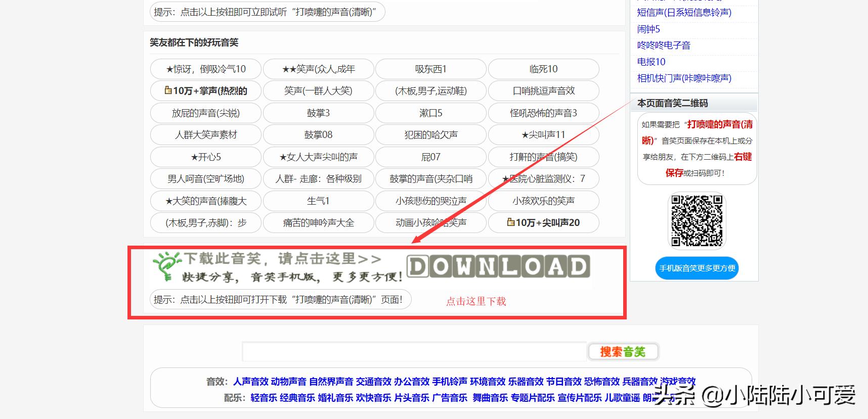This screenshot has height=419, width=868.
Task: Open 咚咚咚电子音 in the sidebar
Action: pos(664,45)
